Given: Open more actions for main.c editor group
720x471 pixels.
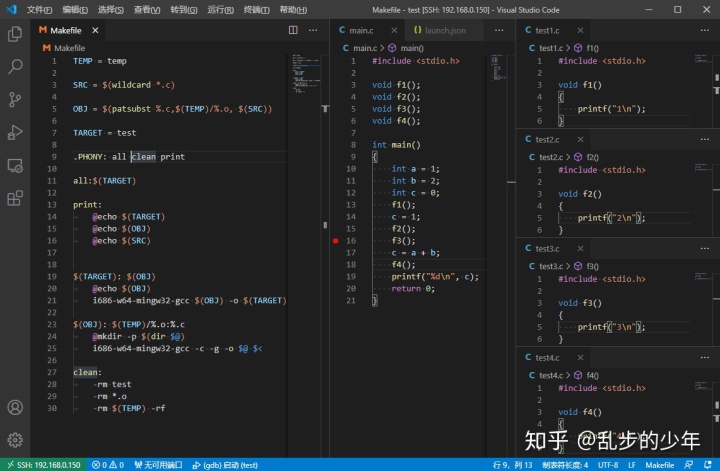Looking at the screenshot, I should click(x=499, y=30).
